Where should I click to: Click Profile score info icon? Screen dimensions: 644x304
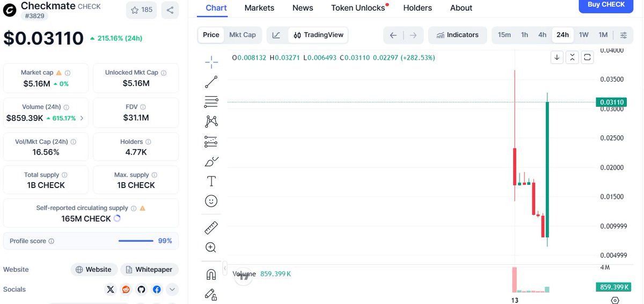pyautogui.click(x=52, y=241)
